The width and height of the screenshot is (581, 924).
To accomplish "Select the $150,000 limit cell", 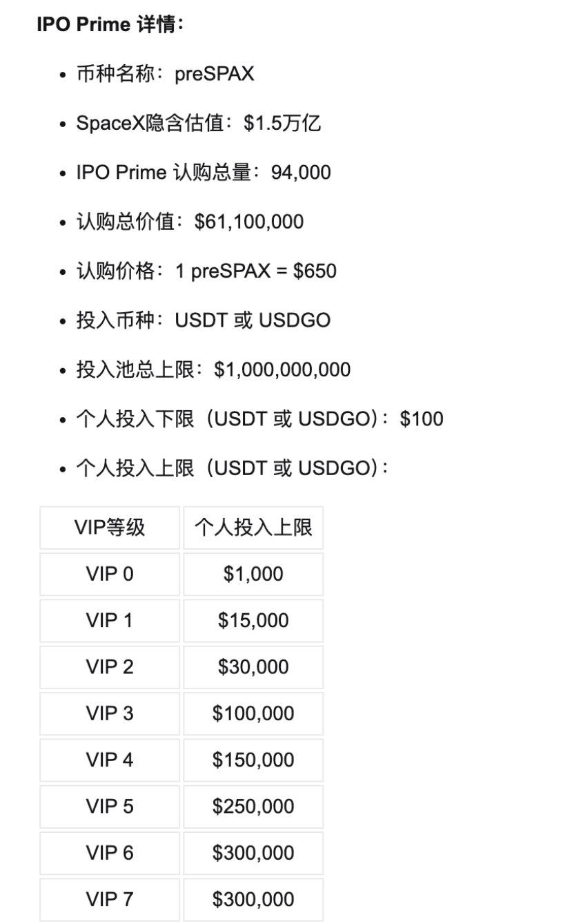I will [253, 760].
